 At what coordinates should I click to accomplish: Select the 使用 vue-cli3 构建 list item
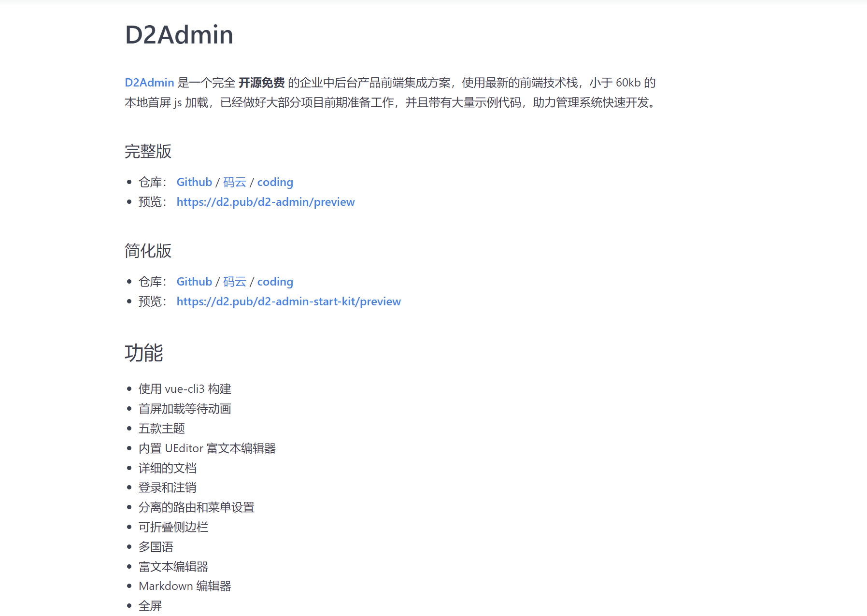click(185, 388)
